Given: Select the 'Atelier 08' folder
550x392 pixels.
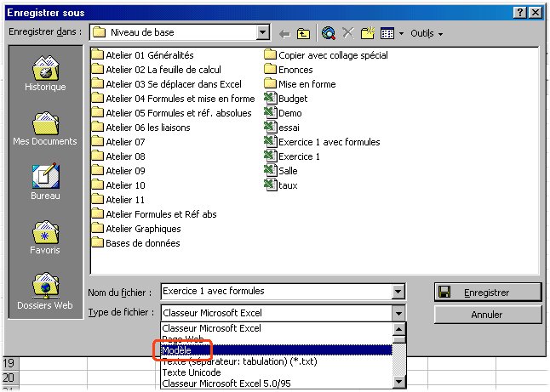Looking at the screenshot, I should [x=118, y=156].
